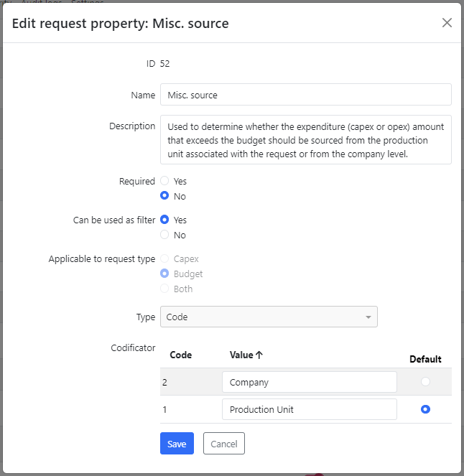Viewport: 464px width, 476px height.
Task: Choose Budget request type
Action: (x=164, y=274)
